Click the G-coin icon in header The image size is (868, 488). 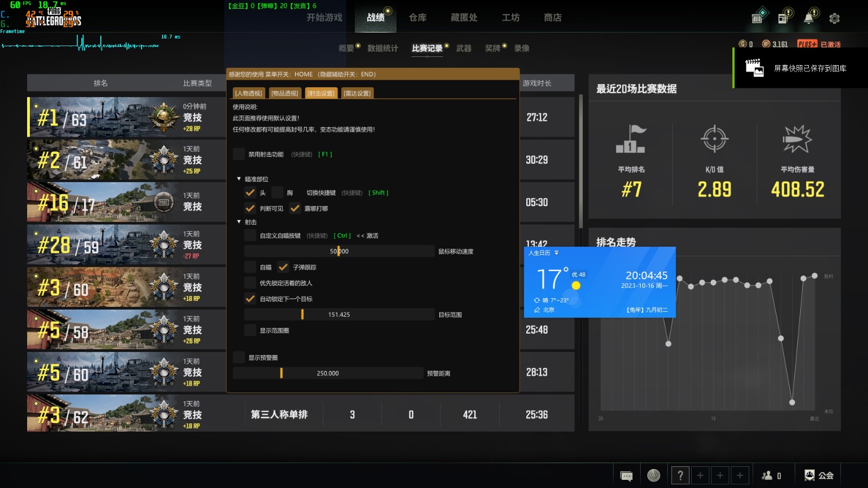(x=743, y=44)
